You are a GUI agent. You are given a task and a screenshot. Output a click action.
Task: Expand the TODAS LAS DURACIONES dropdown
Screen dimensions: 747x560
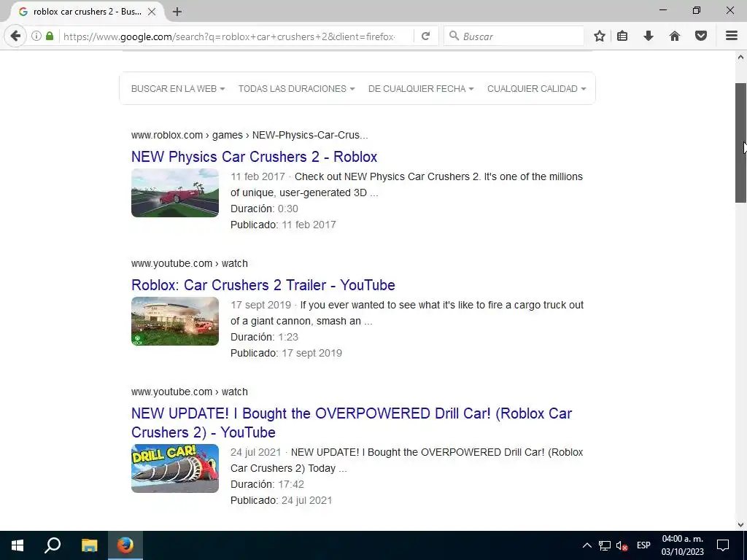point(296,88)
